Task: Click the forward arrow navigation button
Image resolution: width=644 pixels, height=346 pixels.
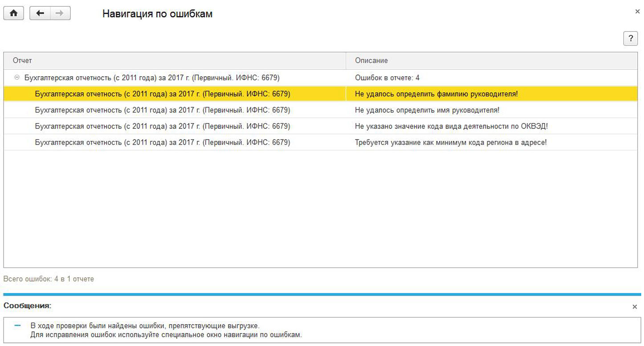Action: 60,13
